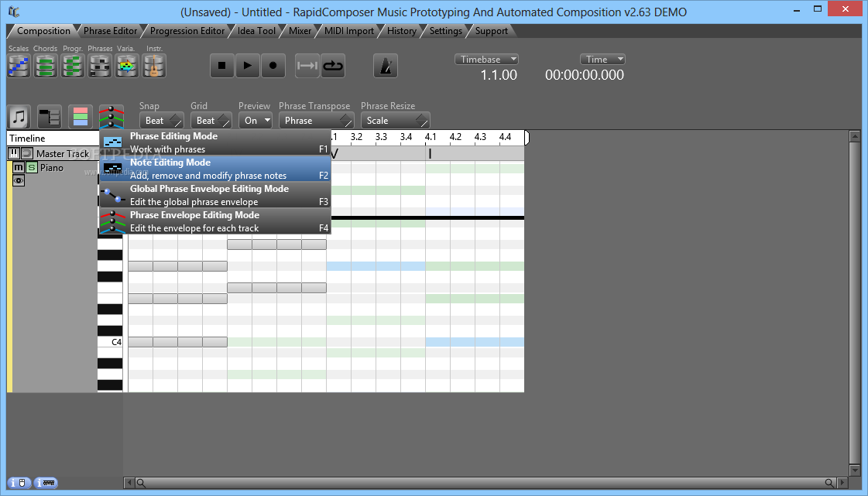Click the color stripes icon
Viewport: 868px width, 496px height.
coord(81,117)
